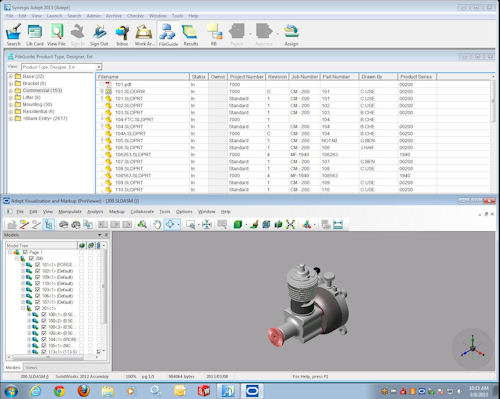
Task: Sort by the Drawn By column header
Action: point(378,77)
